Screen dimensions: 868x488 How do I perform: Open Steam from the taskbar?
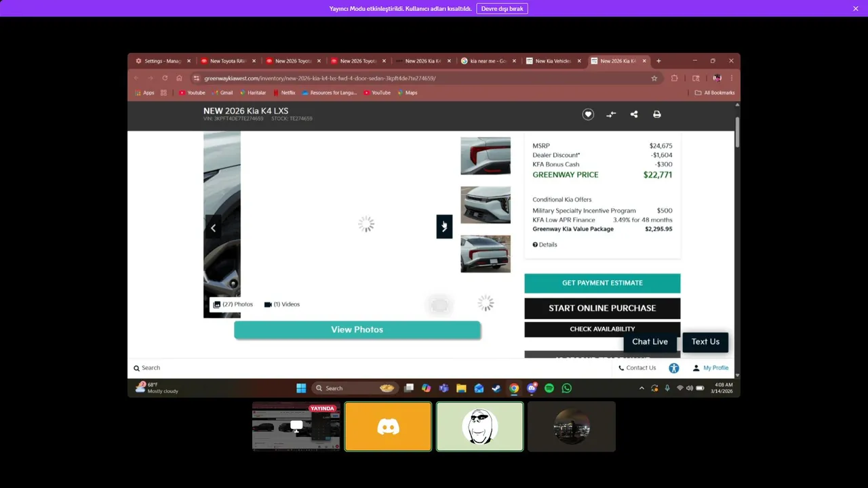496,388
